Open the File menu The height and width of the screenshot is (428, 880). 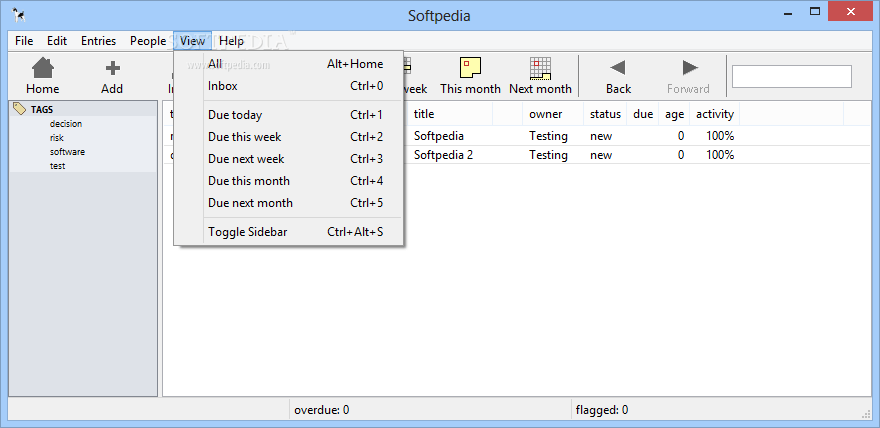click(24, 41)
